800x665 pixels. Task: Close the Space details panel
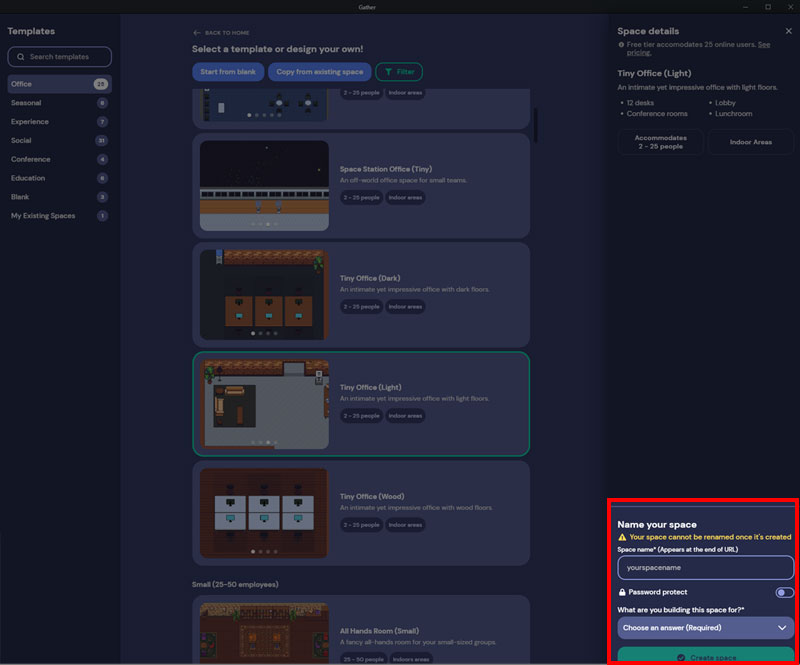point(789,31)
